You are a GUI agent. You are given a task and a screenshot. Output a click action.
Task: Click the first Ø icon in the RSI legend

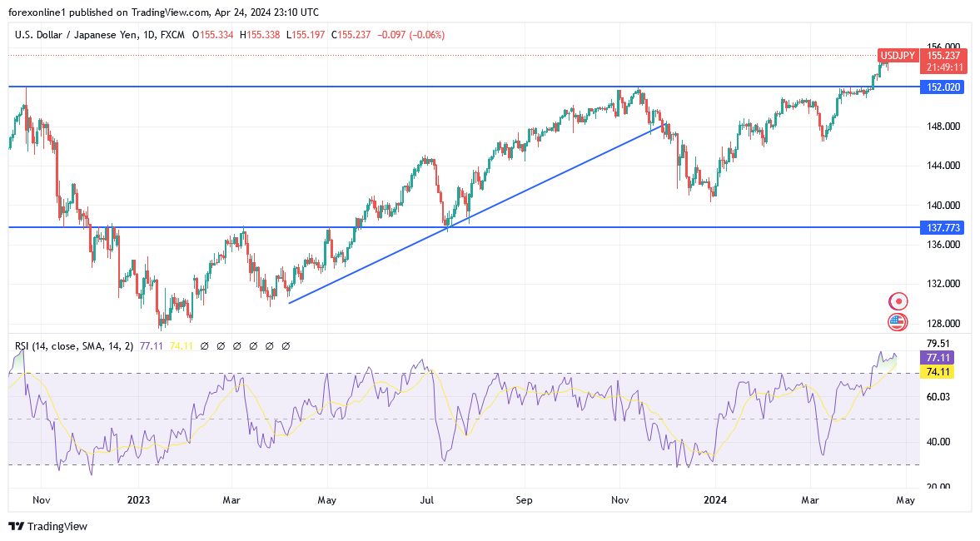pos(203,345)
